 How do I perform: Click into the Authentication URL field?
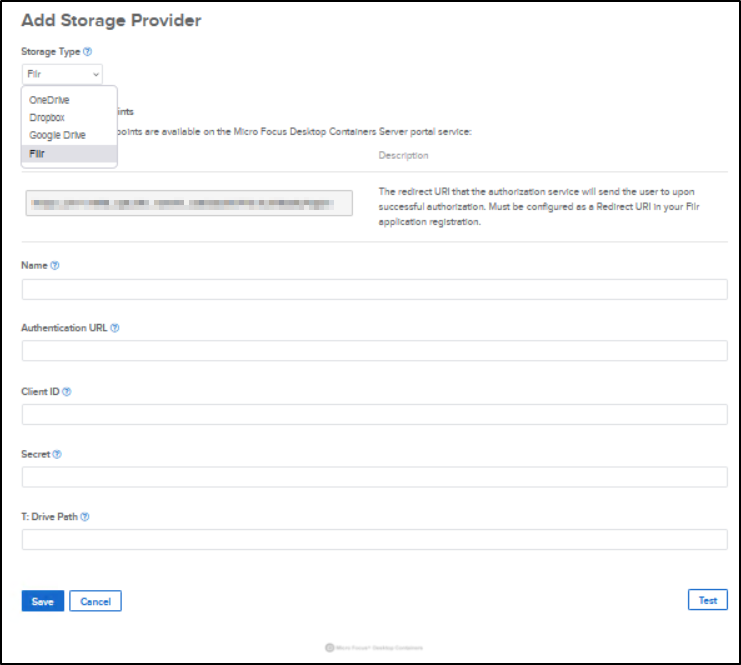[374, 351]
